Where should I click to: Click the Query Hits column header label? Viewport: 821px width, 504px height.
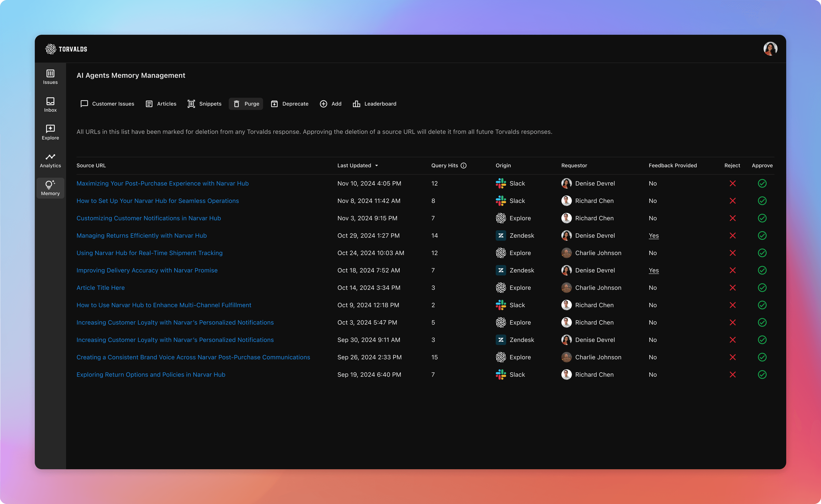[444, 166]
